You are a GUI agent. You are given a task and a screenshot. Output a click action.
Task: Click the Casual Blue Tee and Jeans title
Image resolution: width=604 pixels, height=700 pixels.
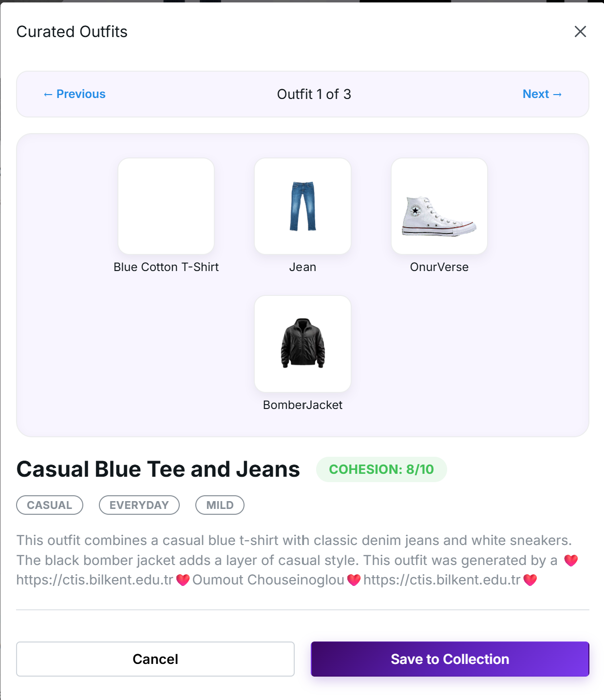pyautogui.click(x=158, y=469)
